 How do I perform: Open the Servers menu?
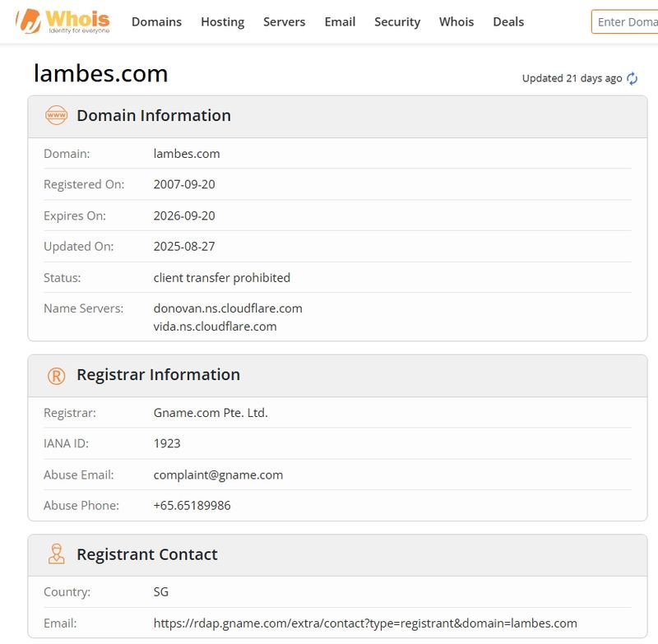(x=284, y=22)
